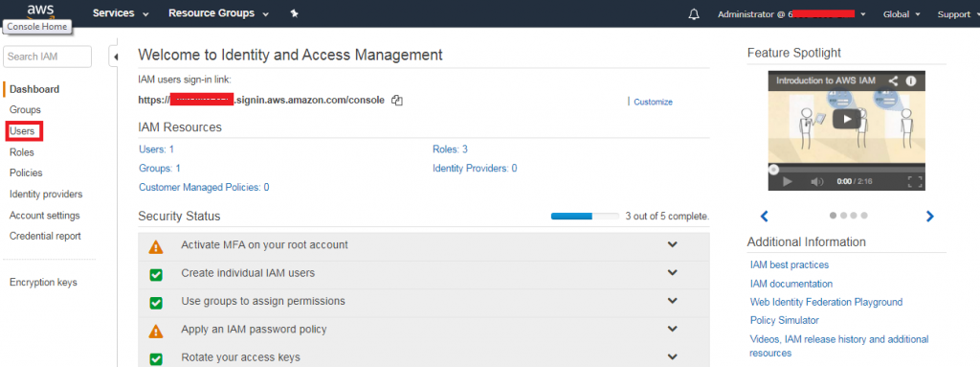Screen dimensions: 980x367
Task: Click the Search IAM field
Action: pyautogui.click(x=48, y=57)
